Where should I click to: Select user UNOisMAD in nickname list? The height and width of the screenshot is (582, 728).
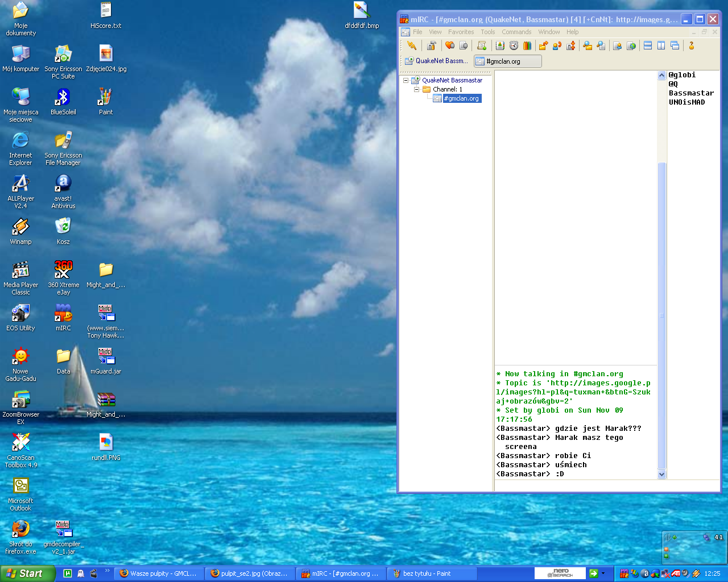tap(686, 103)
